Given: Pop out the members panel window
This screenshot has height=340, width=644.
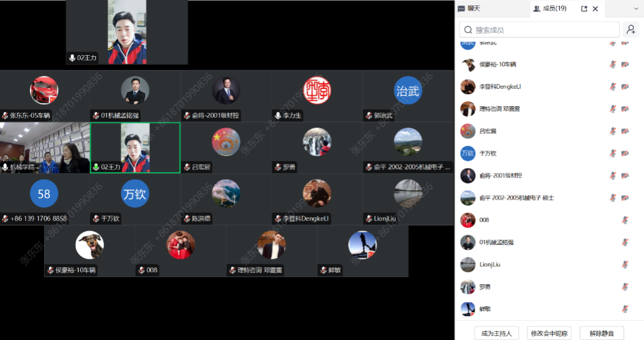Looking at the screenshot, I should click(x=584, y=9).
